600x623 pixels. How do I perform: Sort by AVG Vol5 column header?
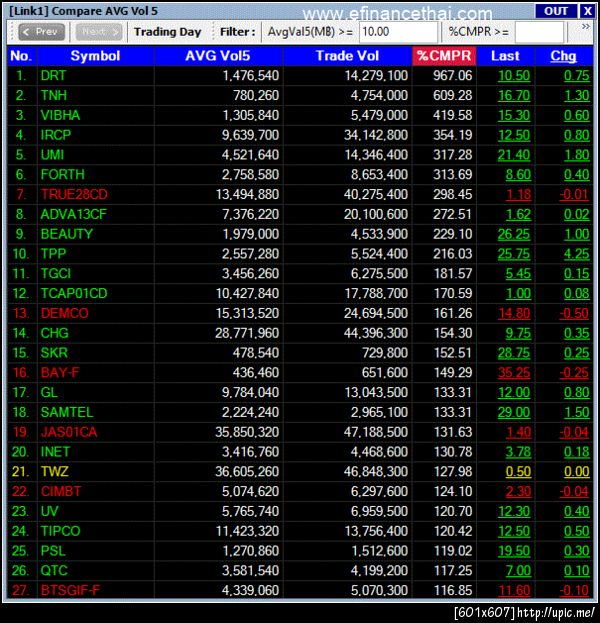click(x=218, y=56)
